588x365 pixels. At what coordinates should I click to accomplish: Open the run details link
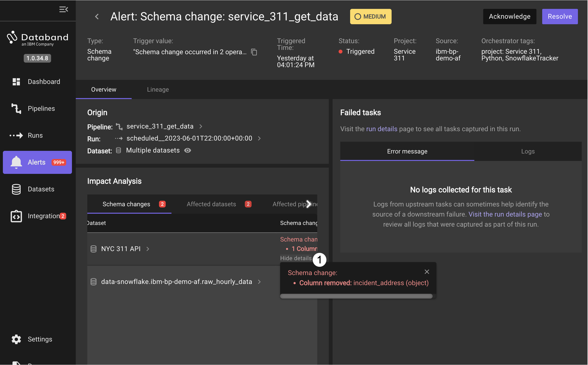381,129
